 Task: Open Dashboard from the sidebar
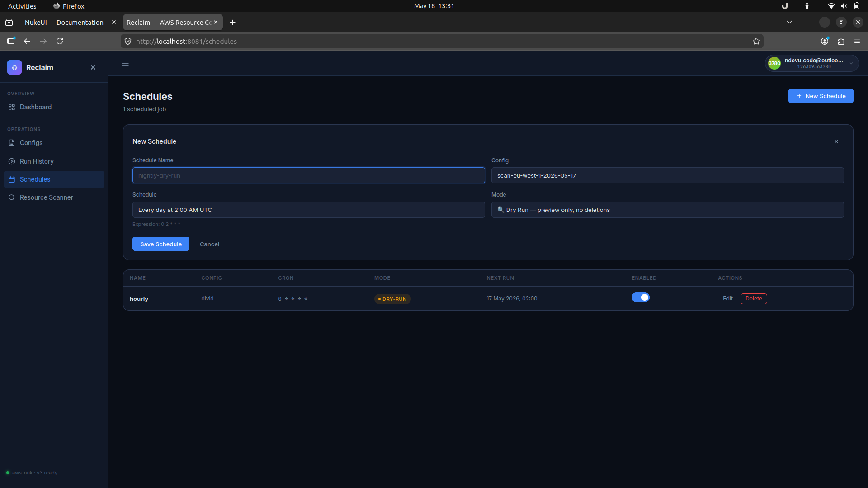click(x=54, y=107)
